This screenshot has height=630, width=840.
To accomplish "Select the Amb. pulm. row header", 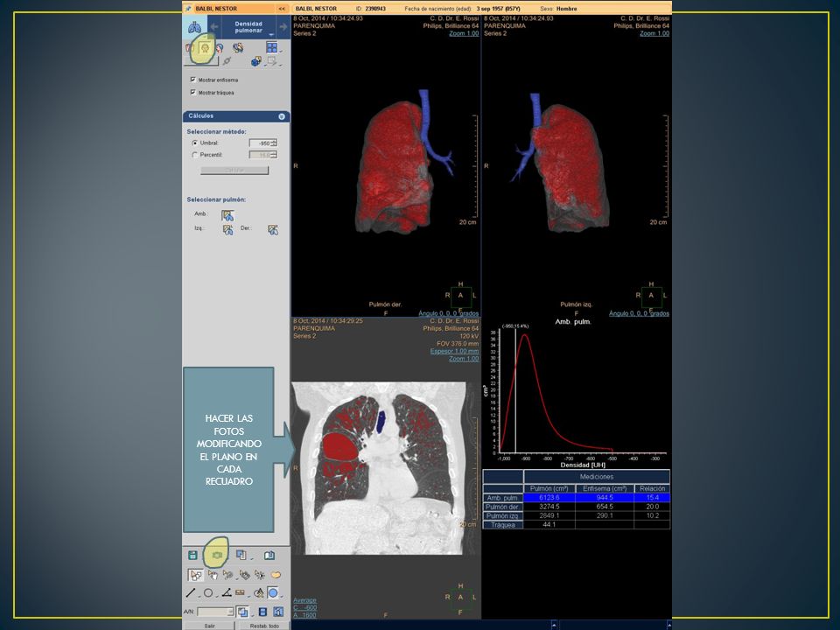I will tap(503, 498).
